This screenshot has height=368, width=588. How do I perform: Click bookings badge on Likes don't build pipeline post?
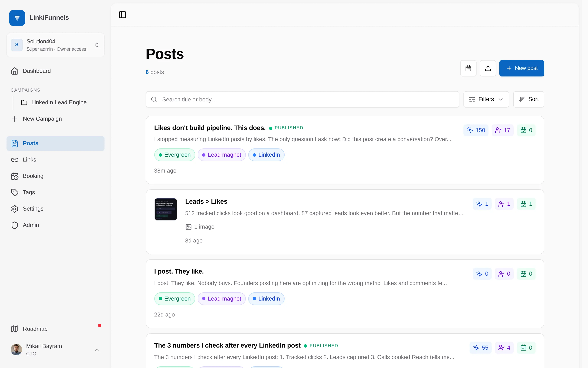click(x=526, y=130)
